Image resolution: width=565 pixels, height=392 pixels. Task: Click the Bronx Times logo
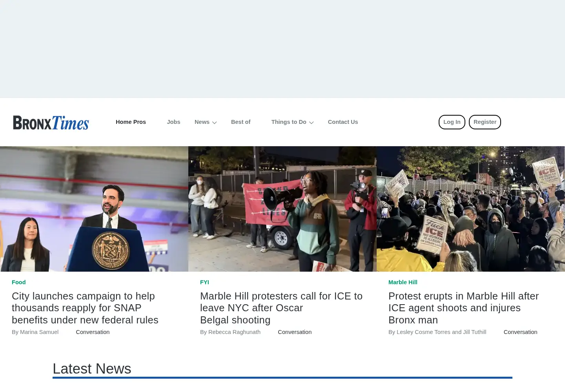pyautogui.click(x=51, y=122)
